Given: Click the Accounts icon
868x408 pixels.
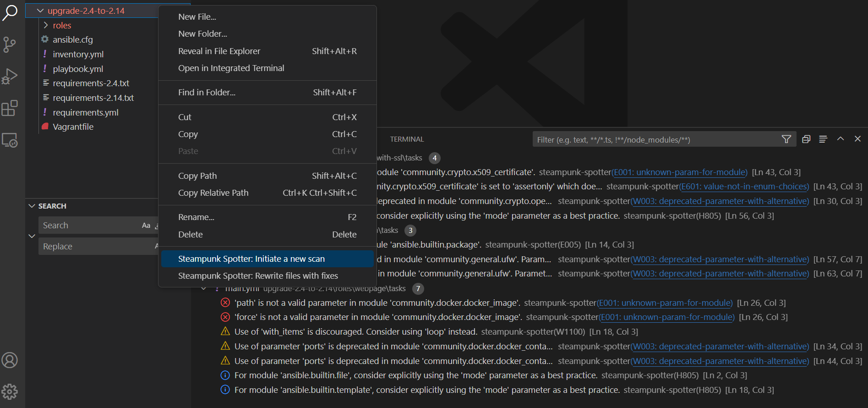Looking at the screenshot, I should [10, 360].
